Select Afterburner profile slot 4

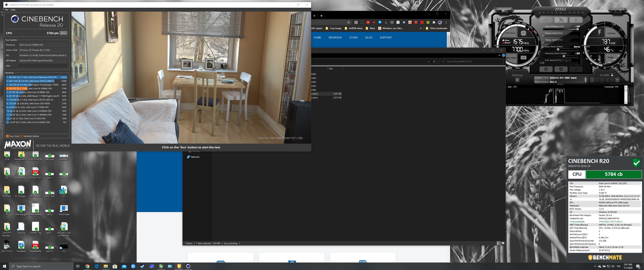pyautogui.click(x=607, y=80)
